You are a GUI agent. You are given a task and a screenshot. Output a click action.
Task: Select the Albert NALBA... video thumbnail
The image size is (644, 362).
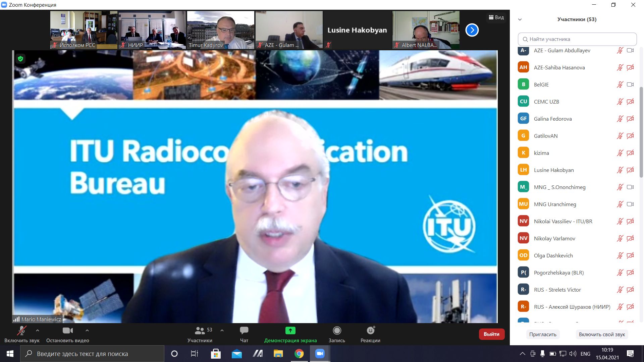tap(426, 30)
